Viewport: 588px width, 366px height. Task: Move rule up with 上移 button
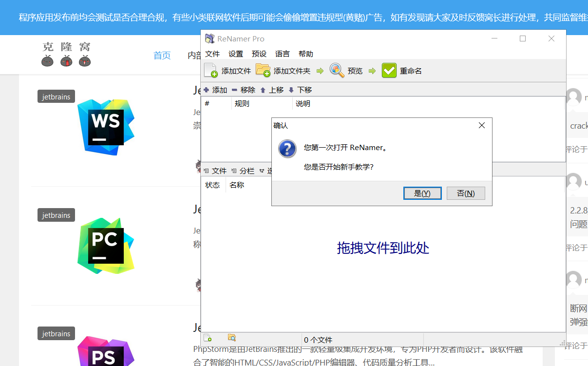click(x=272, y=90)
